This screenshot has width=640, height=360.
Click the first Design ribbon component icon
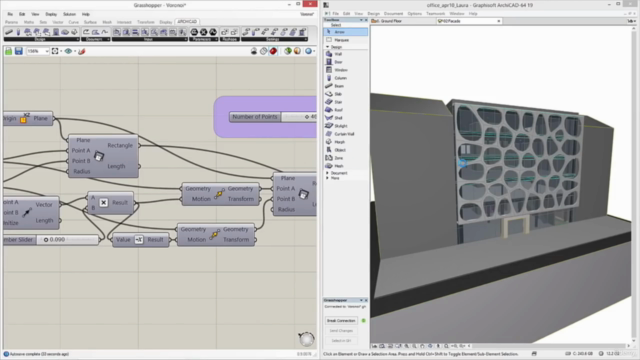click(9, 32)
